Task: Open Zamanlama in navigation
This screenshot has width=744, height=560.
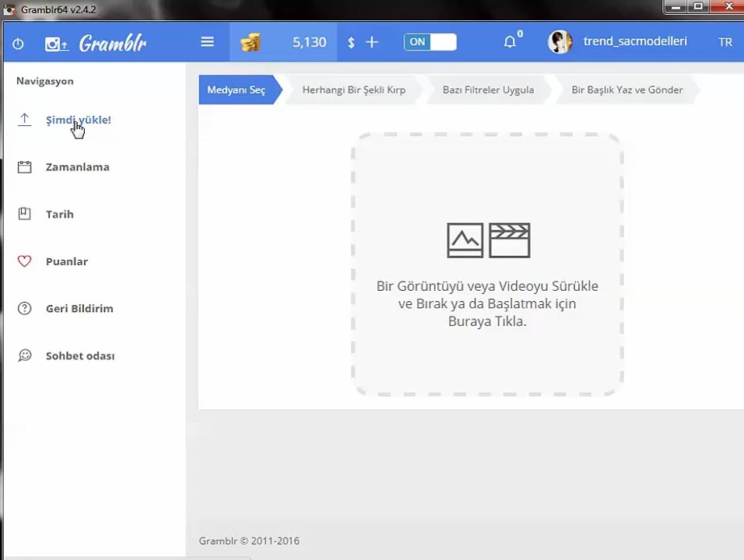Action: 78,167
